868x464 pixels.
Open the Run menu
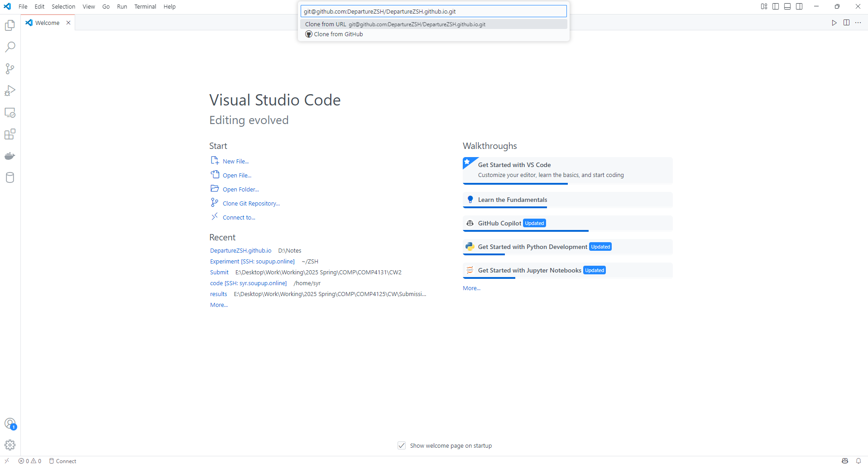(122, 6)
